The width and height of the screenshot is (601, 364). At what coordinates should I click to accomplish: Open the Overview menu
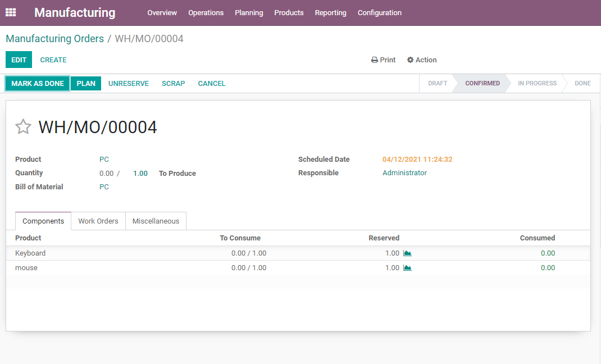[162, 13]
